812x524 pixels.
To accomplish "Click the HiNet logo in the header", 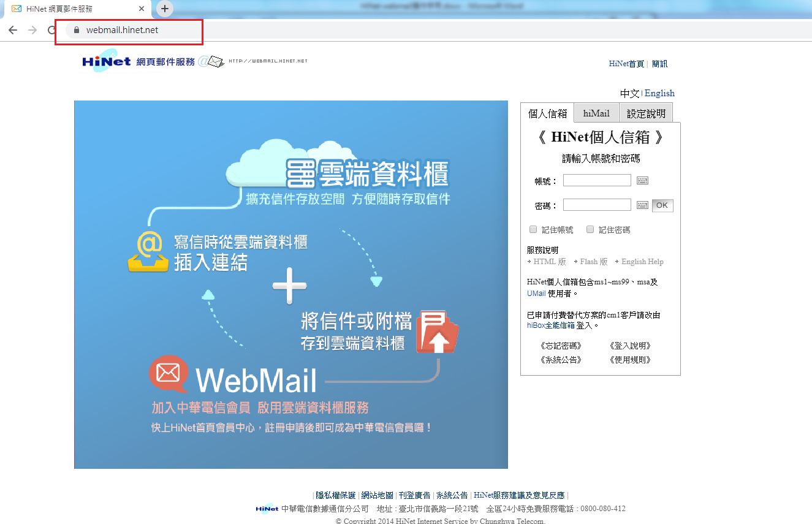I will pyautogui.click(x=107, y=61).
